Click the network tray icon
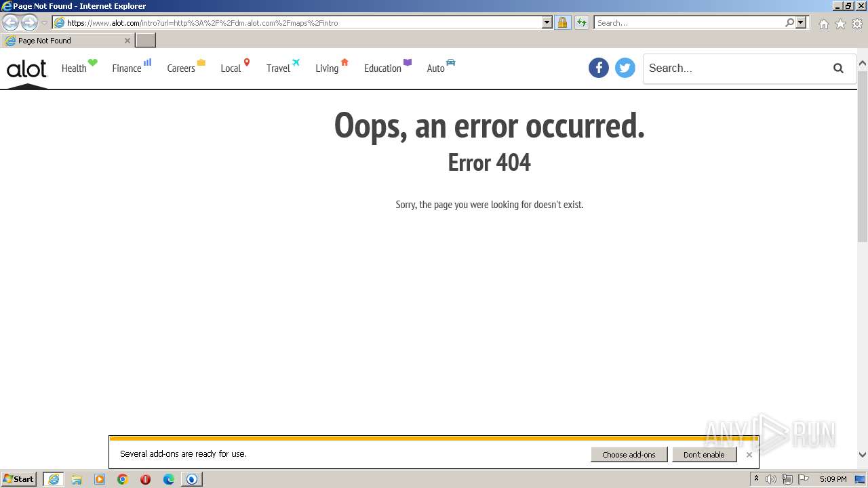 point(787,479)
